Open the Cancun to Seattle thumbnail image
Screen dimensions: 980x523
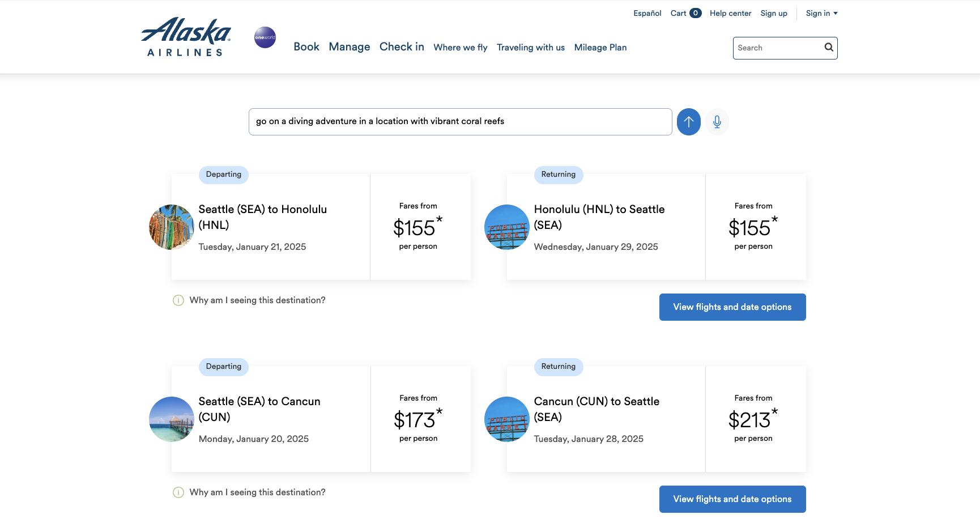507,419
